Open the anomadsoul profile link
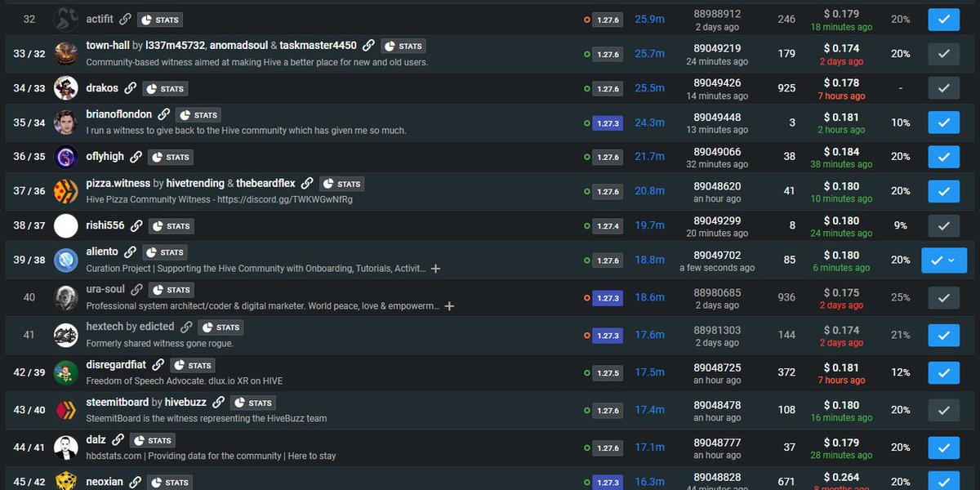 tap(238, 46)
